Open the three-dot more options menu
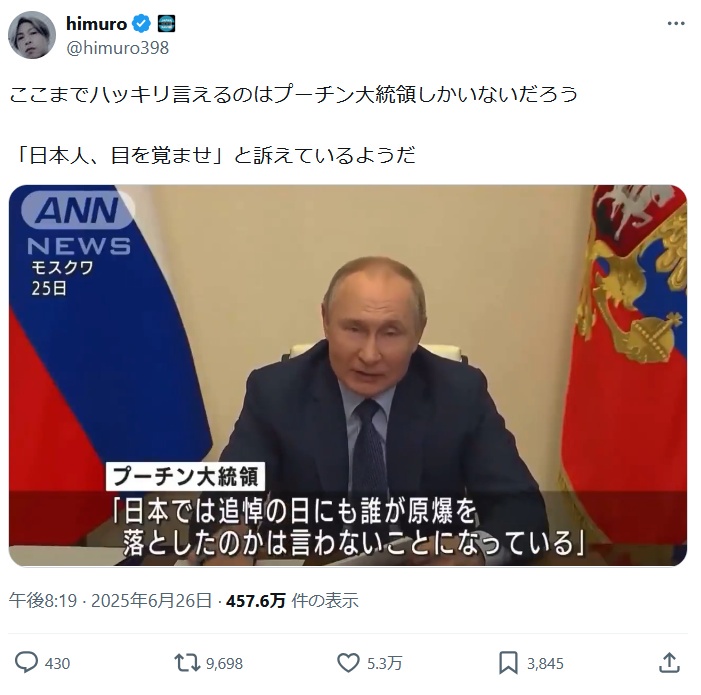701x695 pixels. pyautogui.click(x=676, y=24)
